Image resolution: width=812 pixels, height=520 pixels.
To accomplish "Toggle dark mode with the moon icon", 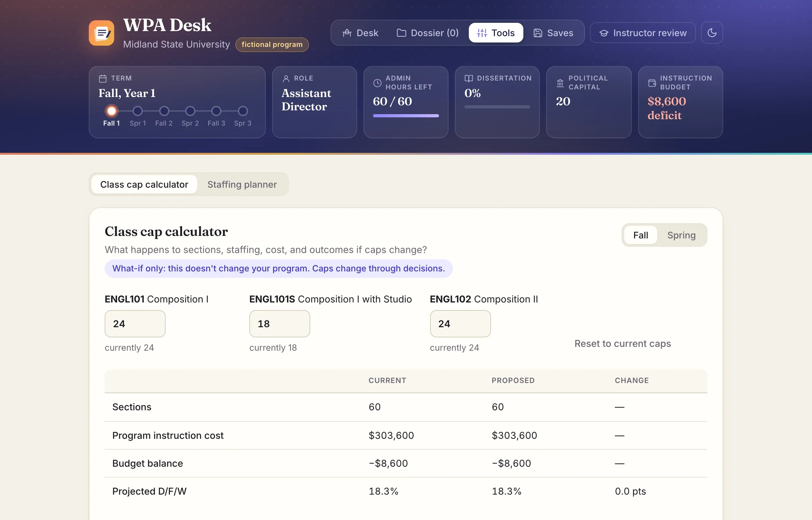I will pyautogui.click(x=712, y=33).
